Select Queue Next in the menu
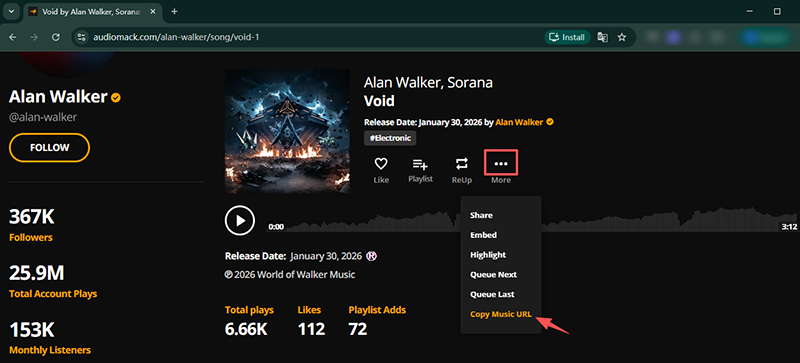Viewport: 800px width, 363px height. tap(493, 275)
